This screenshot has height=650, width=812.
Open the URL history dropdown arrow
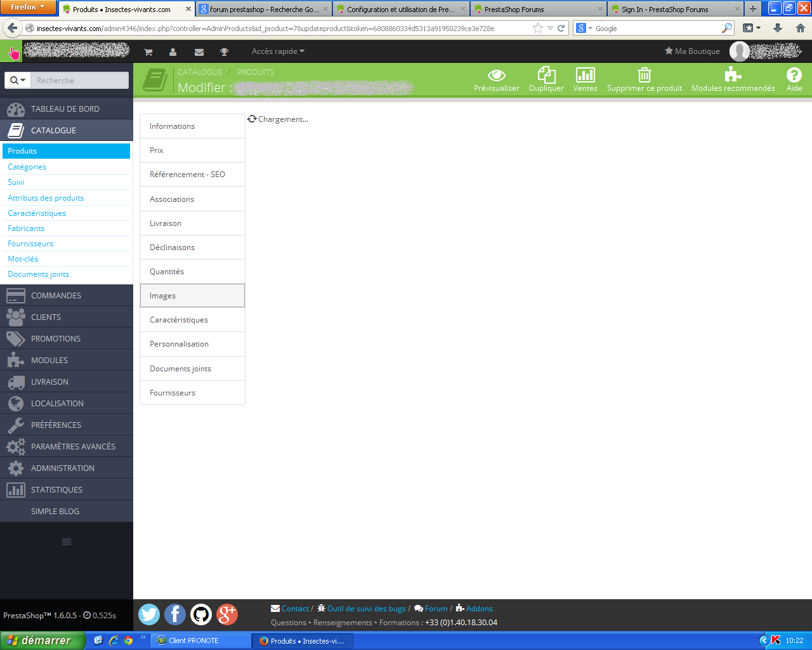[550, 29]
